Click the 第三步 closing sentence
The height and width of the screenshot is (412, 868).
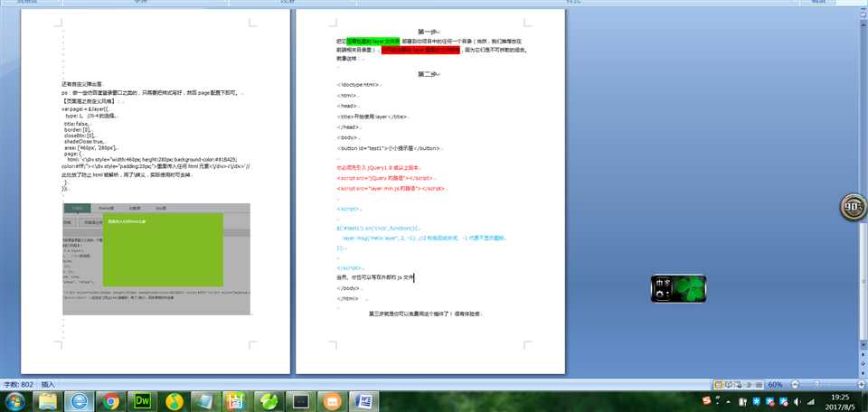[426, 314]
